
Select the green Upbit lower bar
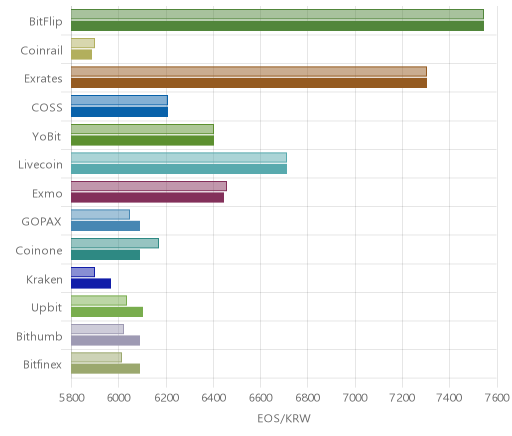(107, 312)
